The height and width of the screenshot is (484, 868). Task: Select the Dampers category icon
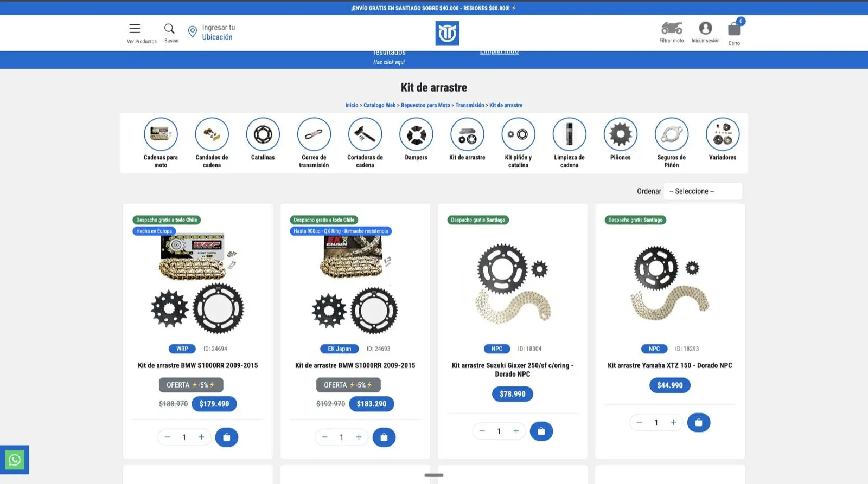click(416, 134)
